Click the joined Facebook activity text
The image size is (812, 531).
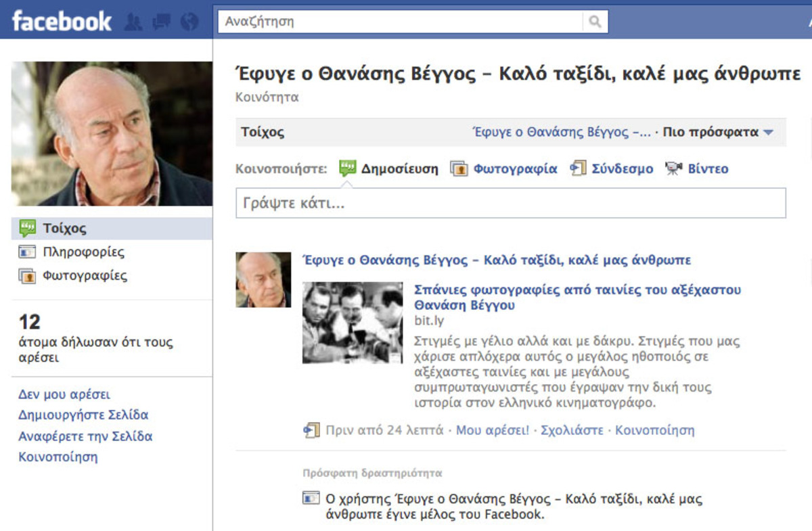[x=514, y=507]
